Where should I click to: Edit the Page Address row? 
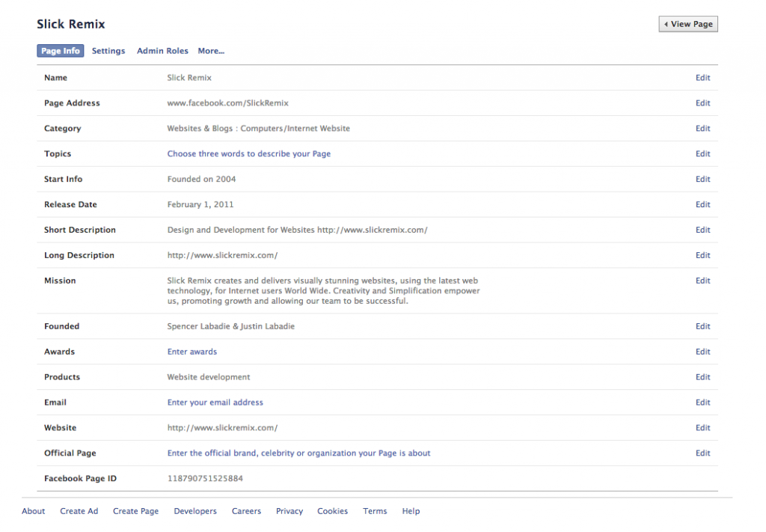coord(702,103)
